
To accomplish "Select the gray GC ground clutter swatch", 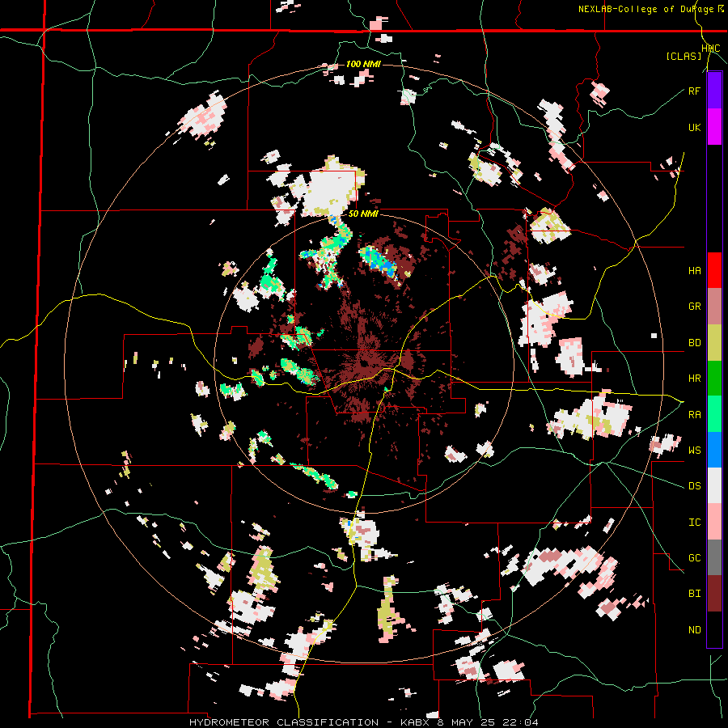I will pyautogui.click(x=714, y=557).
